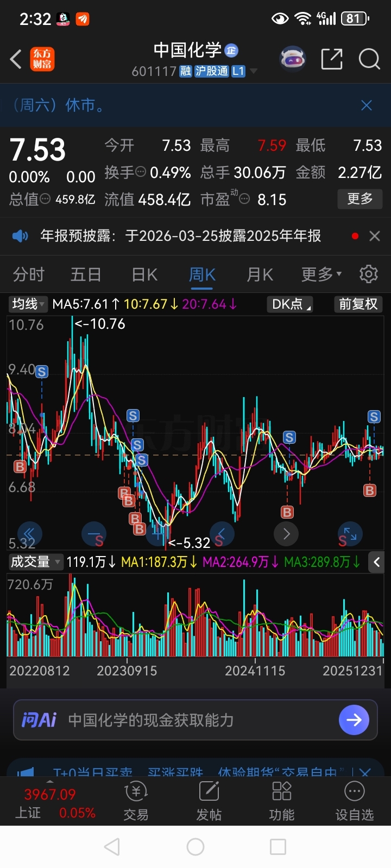Tap info icon next to 市盈
Screen dimensions: 391x868
click(245, 199)
